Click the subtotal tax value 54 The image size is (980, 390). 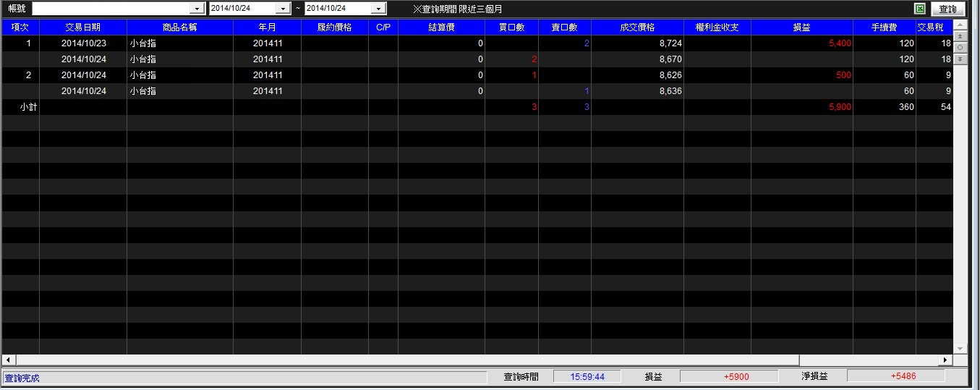coord(946,107)
